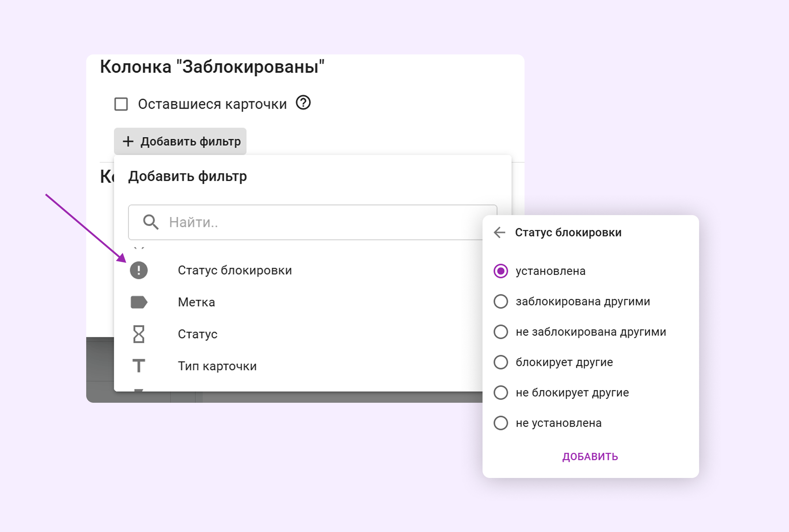789x532 pixels.
Task: Open help via the question mark icon
Action: pyautogui.click(x=303, y=103)
